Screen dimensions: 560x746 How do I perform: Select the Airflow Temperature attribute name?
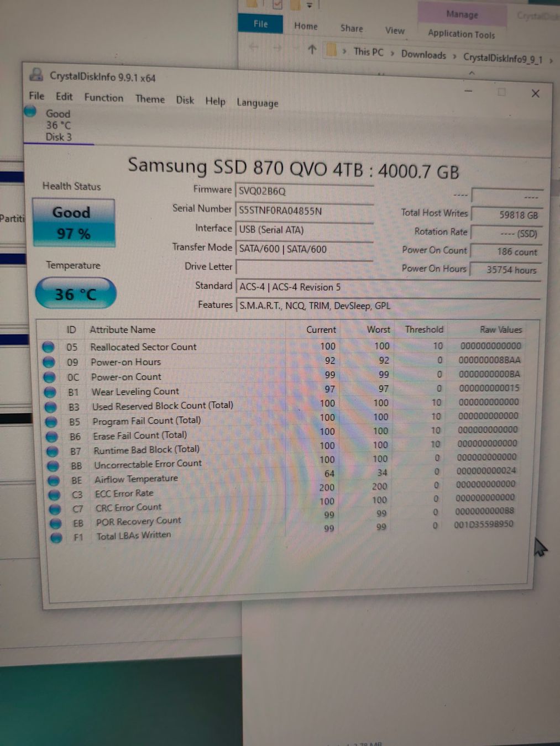click(136, 479)
